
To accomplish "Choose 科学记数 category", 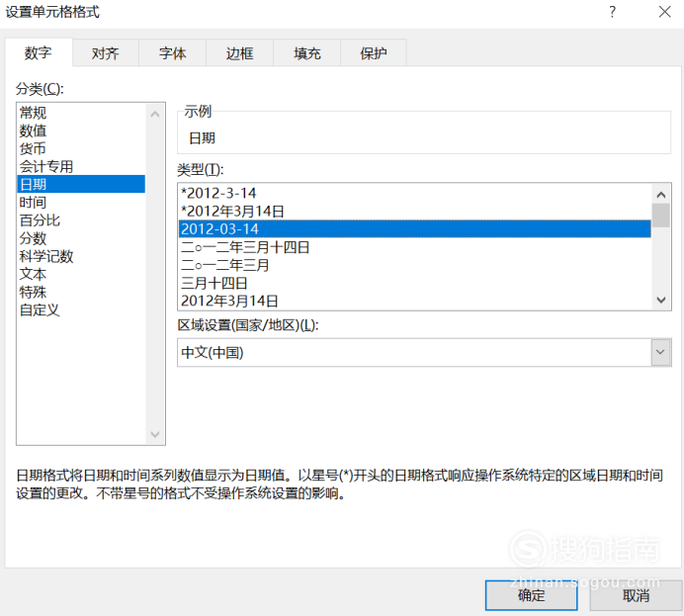I will (x=81, y=256).
